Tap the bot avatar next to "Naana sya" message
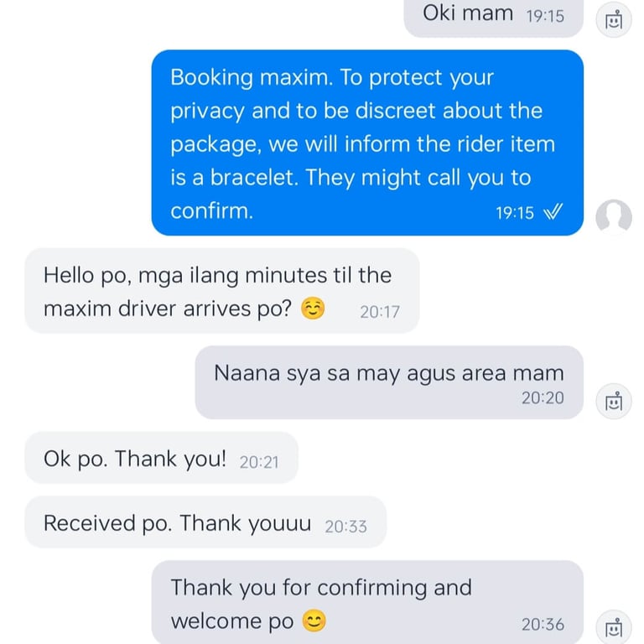Screen dimensions: 644x644 coord(614,402)
